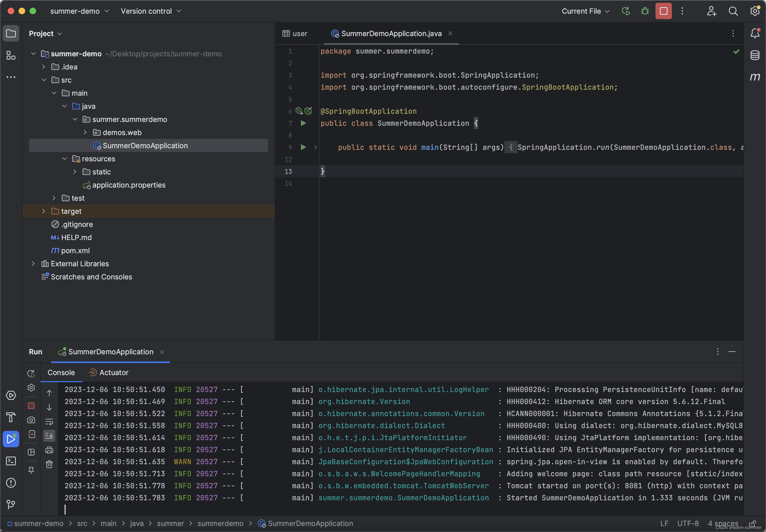This screenshot has width=766, height=532.
Task: Open pom.xml in project tree
Action: tap(75, 250)
